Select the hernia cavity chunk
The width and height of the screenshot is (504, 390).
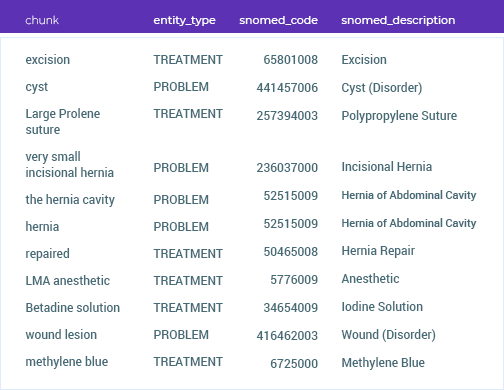point(70,200)
